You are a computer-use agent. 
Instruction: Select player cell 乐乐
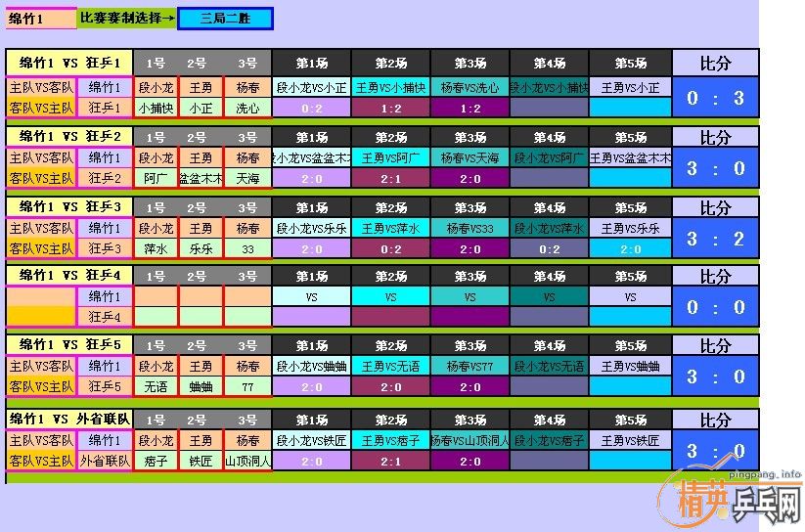click(201, 248)
